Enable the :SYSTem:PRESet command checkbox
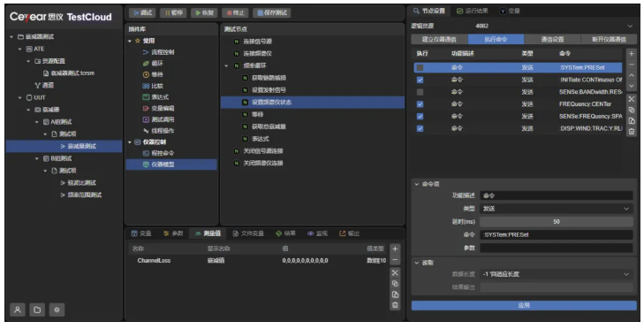This screenshot has width=644, height=329. [x=420, y=67]
